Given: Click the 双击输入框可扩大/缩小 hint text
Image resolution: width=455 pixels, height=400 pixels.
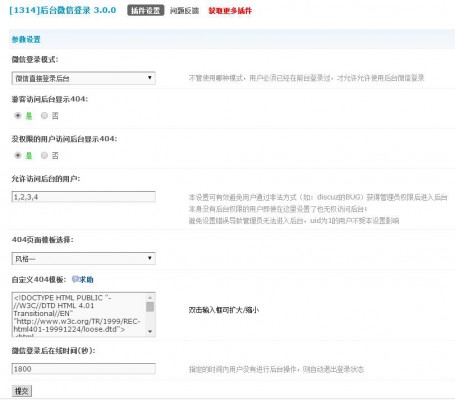Looking at the screenshot, I should tap(224, 310).
